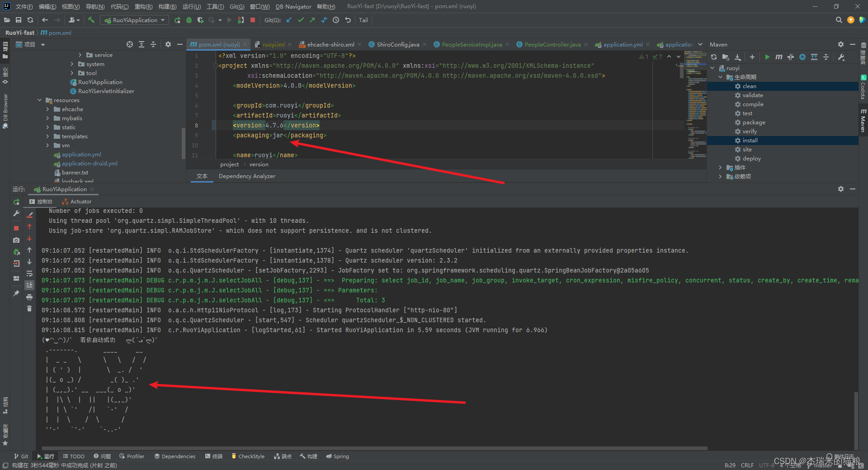Open the Actuator tab in Run panel
The width and height of the screenshot is (868, 470).
point(77,202)
